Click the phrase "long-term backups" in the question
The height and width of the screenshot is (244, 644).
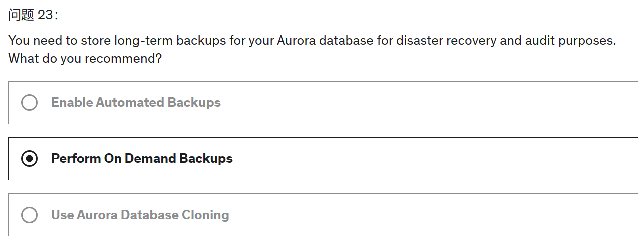tap(170, 41)
